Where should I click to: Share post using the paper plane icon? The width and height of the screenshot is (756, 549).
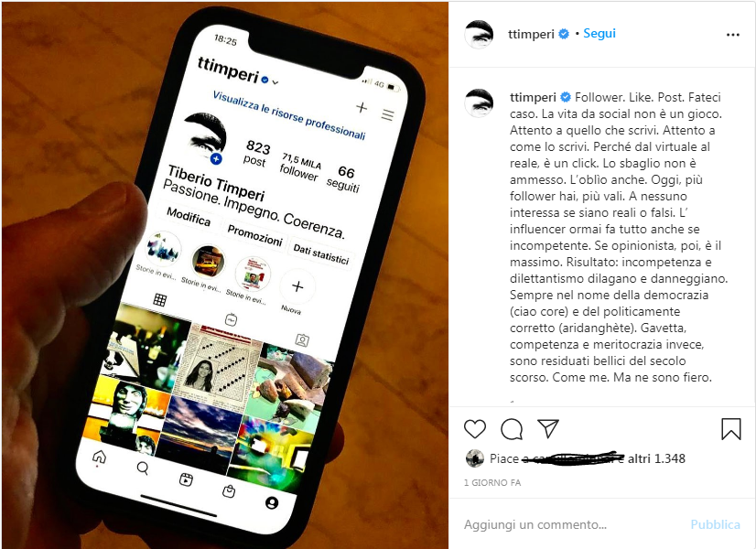click(x=547, y=428)
